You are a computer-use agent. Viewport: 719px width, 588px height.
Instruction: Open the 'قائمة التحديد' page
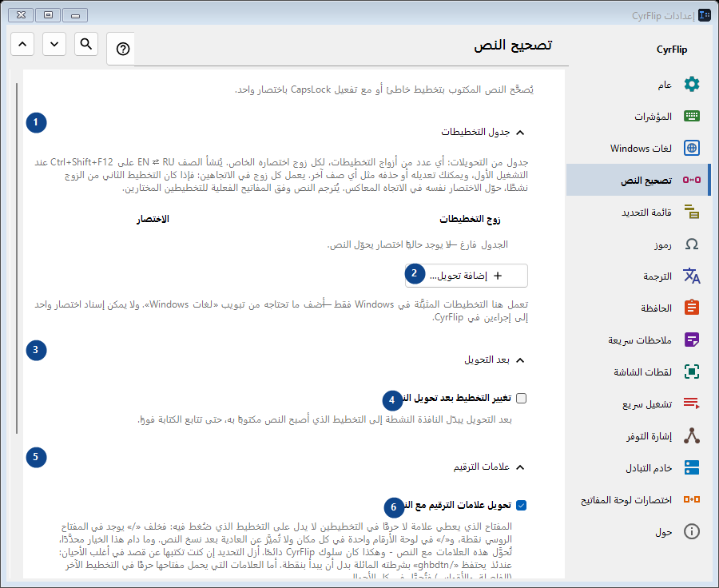(x=638, y=212)
